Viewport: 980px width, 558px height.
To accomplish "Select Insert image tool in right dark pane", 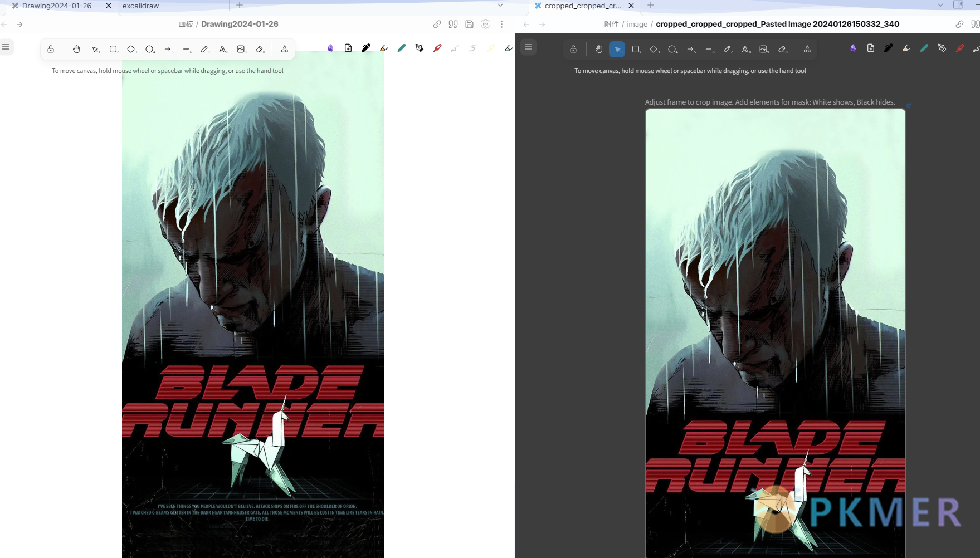I will tap(764, 49).
